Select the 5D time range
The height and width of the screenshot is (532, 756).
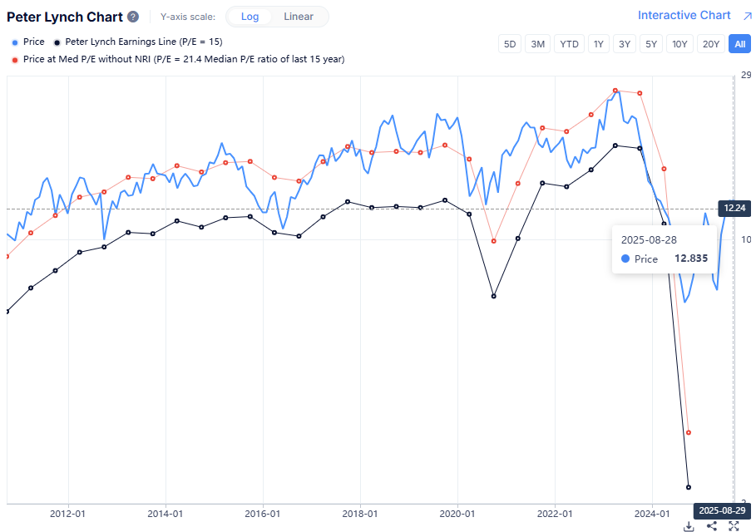(x=510, y=44)
